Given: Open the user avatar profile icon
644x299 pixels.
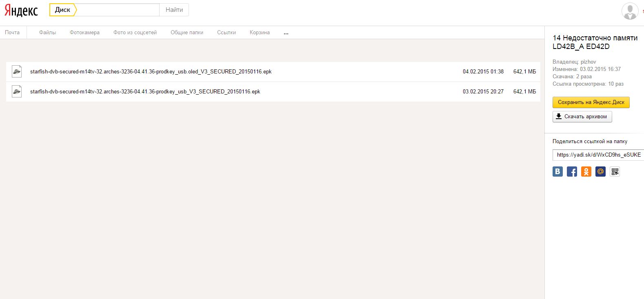Looking at the screenshot, I should pyautogui.click(x=630, y=11).
